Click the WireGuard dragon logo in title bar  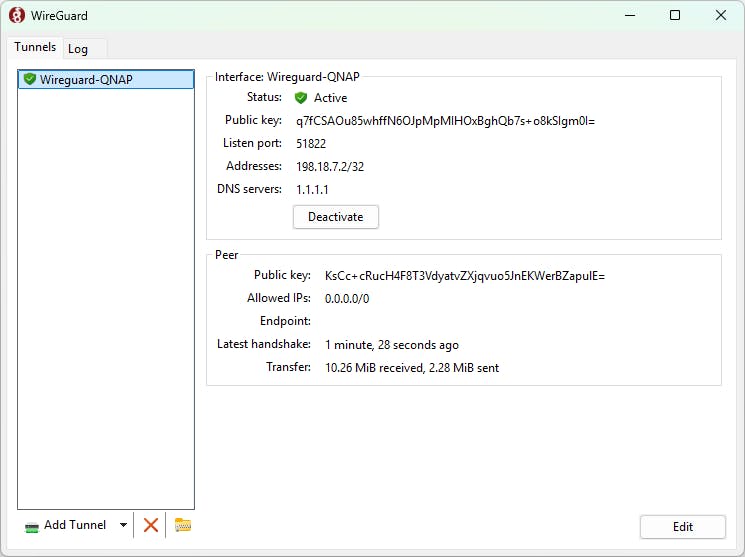pos(17,15)
